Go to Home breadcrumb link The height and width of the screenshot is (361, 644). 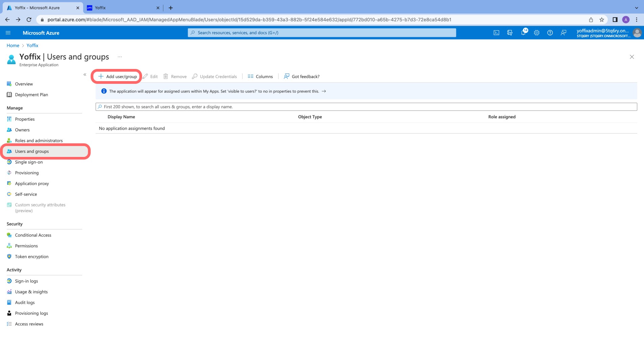pos(13,46)
